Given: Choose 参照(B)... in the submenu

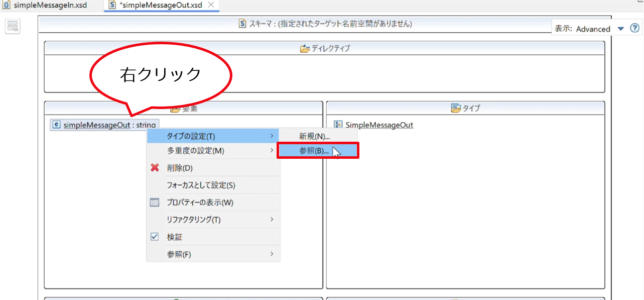Looking at the screenshot, I should [x=318, y=151].
